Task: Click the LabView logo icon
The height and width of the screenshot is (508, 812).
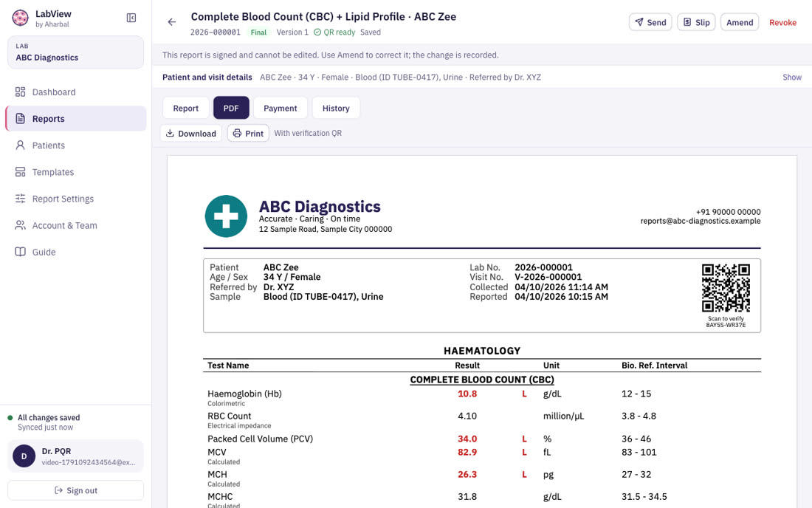Action: tap(20, 18)
